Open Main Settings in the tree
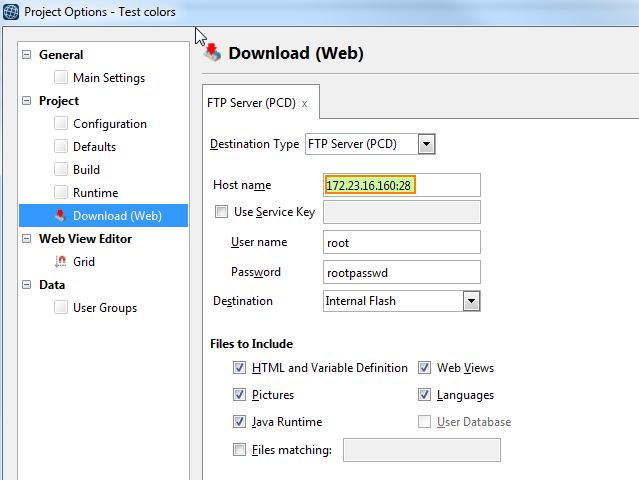 click(109, 77)
